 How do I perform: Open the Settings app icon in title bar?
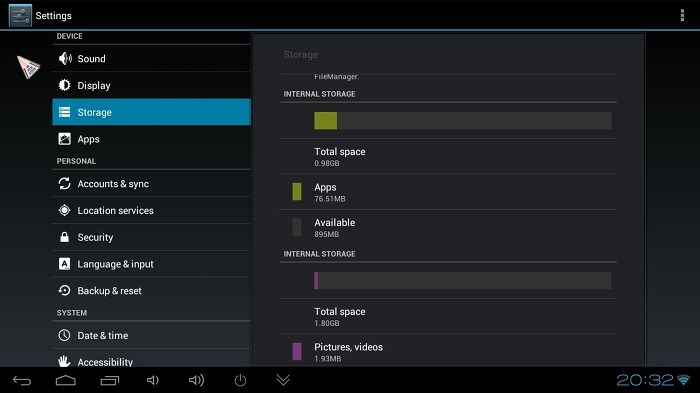point(20,15)
